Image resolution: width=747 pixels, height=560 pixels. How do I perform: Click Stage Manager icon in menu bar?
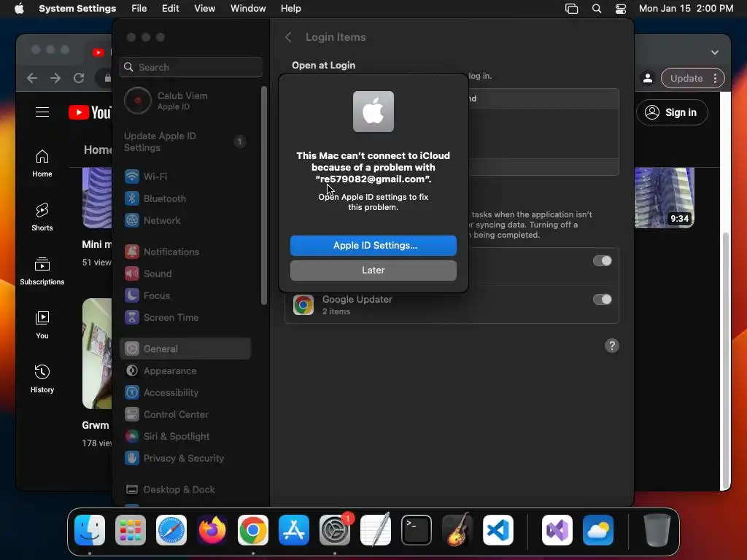coord(571,9)
